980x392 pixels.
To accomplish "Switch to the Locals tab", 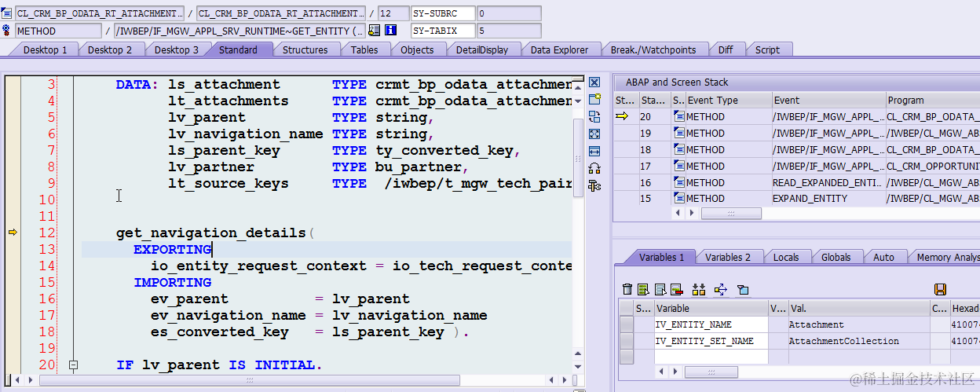I will point(786,257).
